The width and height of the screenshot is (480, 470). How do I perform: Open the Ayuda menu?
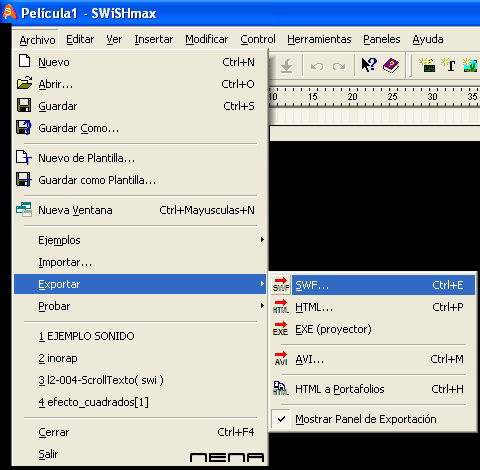tap(428, 39)
